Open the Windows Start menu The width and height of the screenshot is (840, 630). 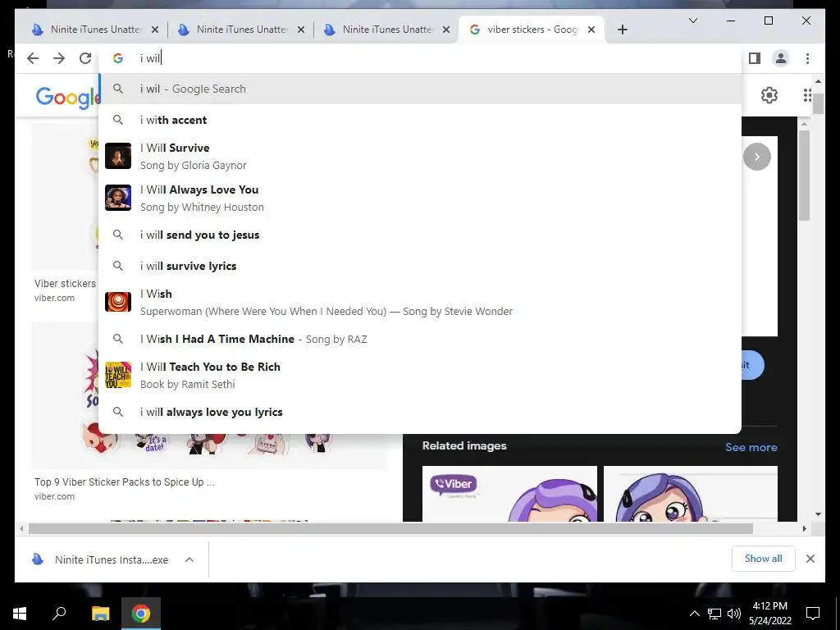(20, 614)
